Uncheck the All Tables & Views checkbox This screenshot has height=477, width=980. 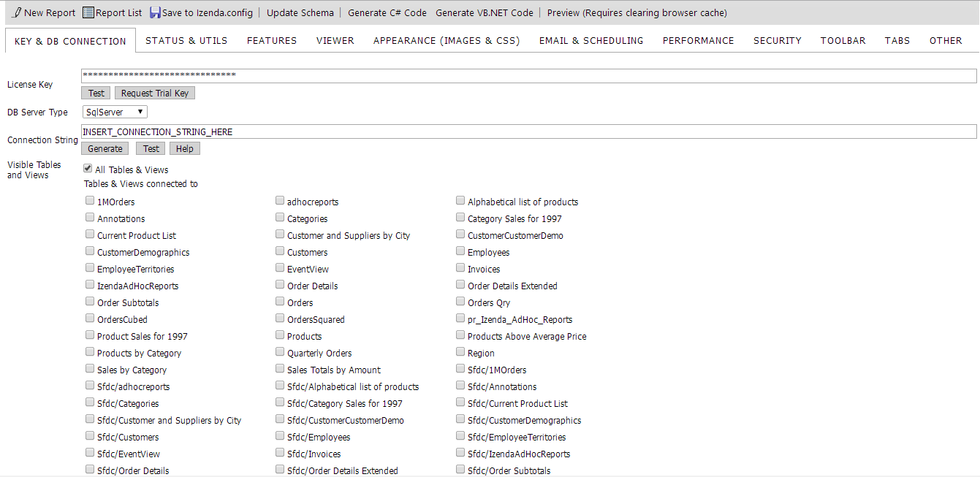(x=88, y=169)
